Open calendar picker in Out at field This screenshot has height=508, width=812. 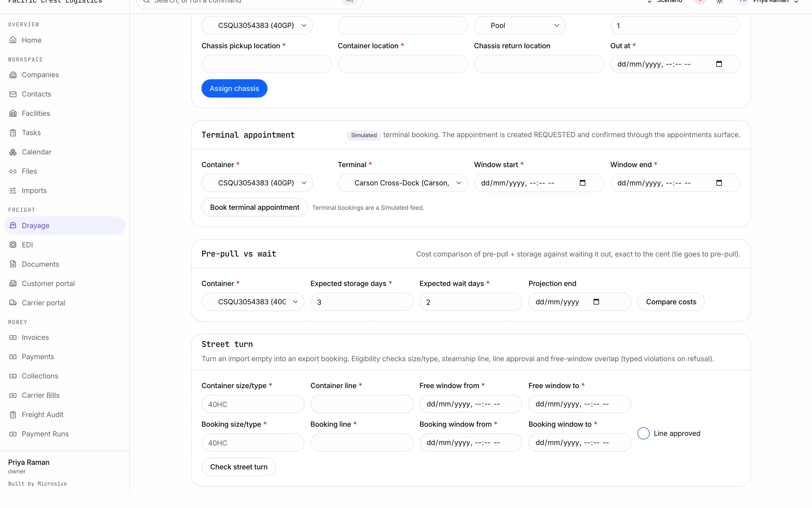coord(719,64)
